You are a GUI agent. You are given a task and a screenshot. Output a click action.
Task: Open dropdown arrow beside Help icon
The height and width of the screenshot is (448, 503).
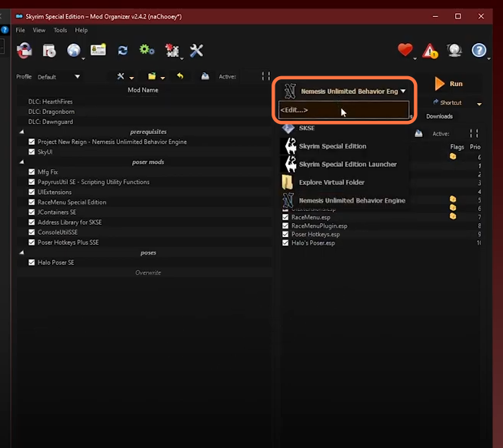click(489, 59)
